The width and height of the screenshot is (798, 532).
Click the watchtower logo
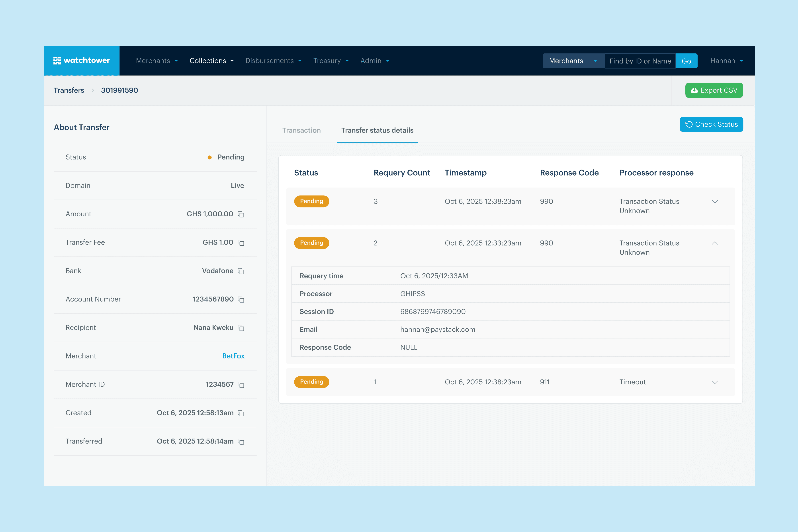(81, 61)
